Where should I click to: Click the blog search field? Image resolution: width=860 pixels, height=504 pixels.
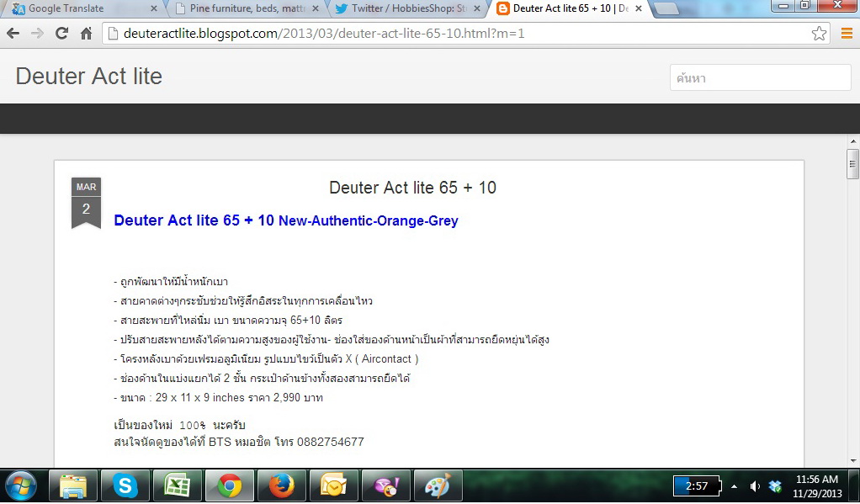pos(760,78)
